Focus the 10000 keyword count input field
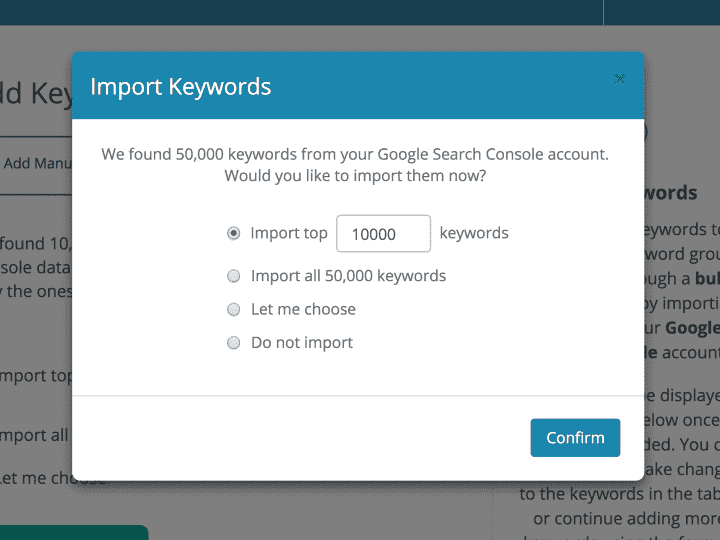The width and height of the screenshot is (720, 540). [x=383, y=234]
